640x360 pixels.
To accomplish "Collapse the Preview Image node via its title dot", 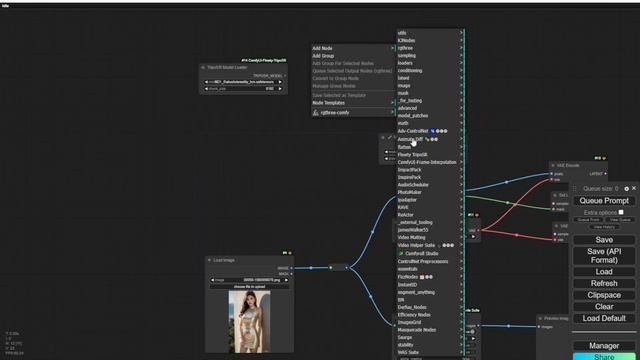I will (x=540, y=318).
